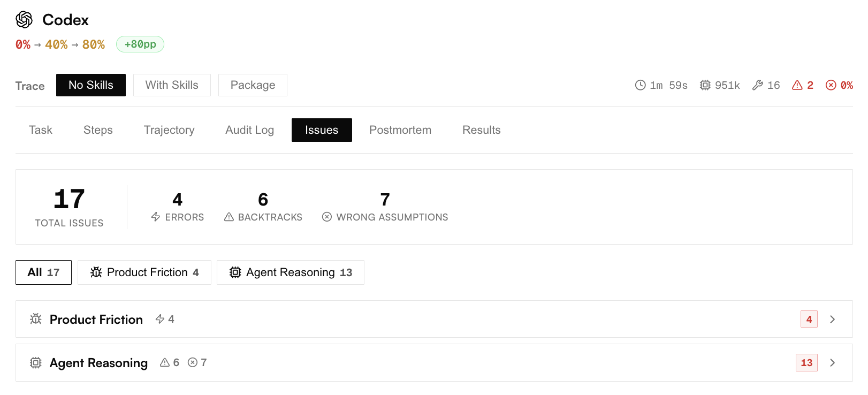
Task: Go to the Steps tab
Action: point(98,130)
